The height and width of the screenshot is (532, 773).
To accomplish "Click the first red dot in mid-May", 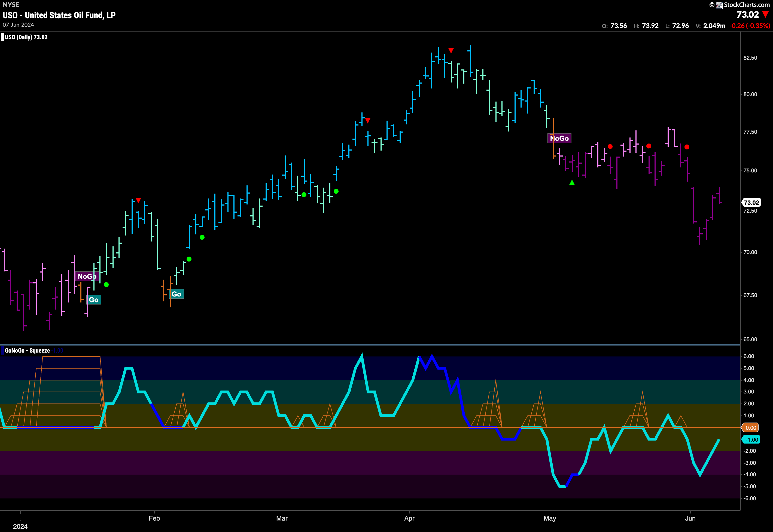I will click(x=610, y=146).
